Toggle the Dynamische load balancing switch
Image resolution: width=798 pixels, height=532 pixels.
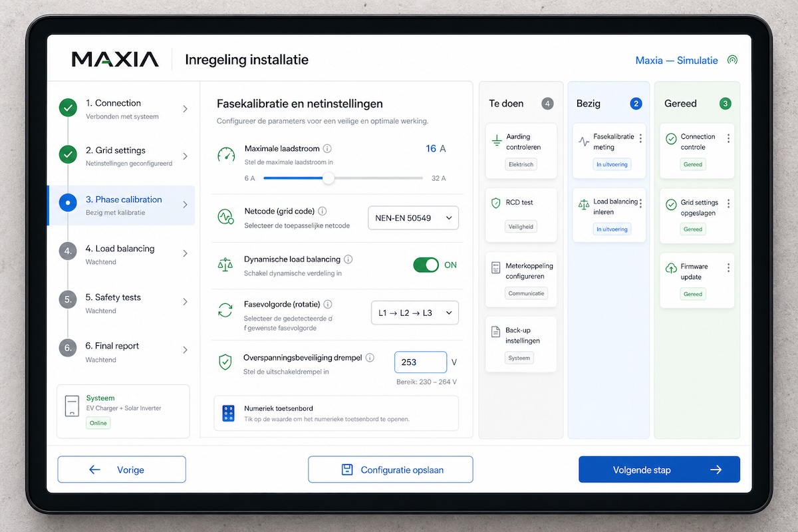tap(426, 265)
